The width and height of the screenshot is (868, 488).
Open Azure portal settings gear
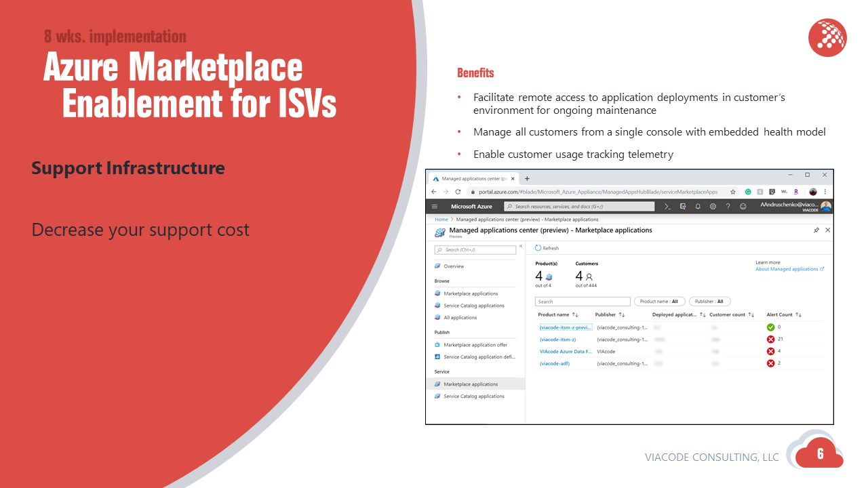[713, 206]
